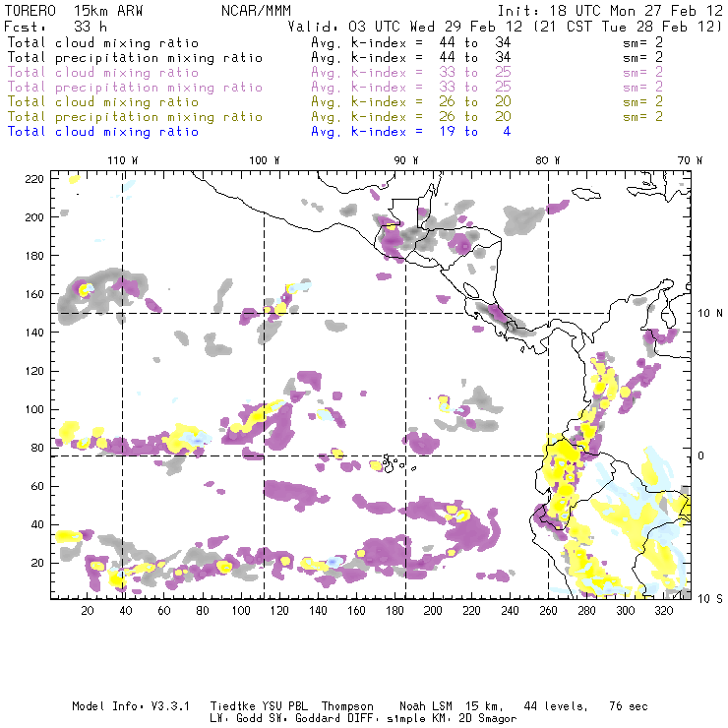Image resolution: width=728 pixels, height=728 pixels.
Task: Click the y-axis tick label 220
Action: click(35, 178)
